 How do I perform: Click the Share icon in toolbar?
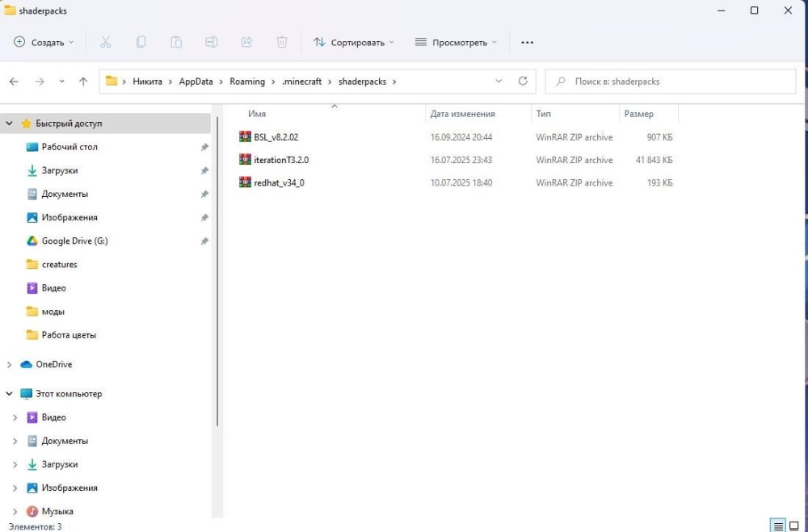coord(246,42)
